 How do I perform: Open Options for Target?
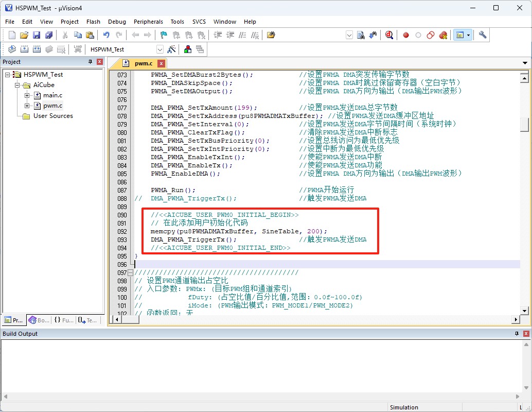tap(172, 49)
